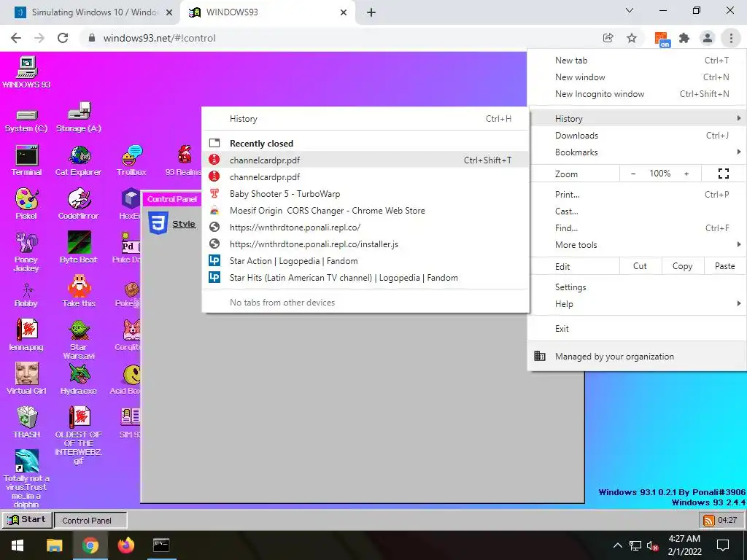This screenshot has height=560, width=747.
Task: Show hidden system tray icons
Action: click(617, 545)
